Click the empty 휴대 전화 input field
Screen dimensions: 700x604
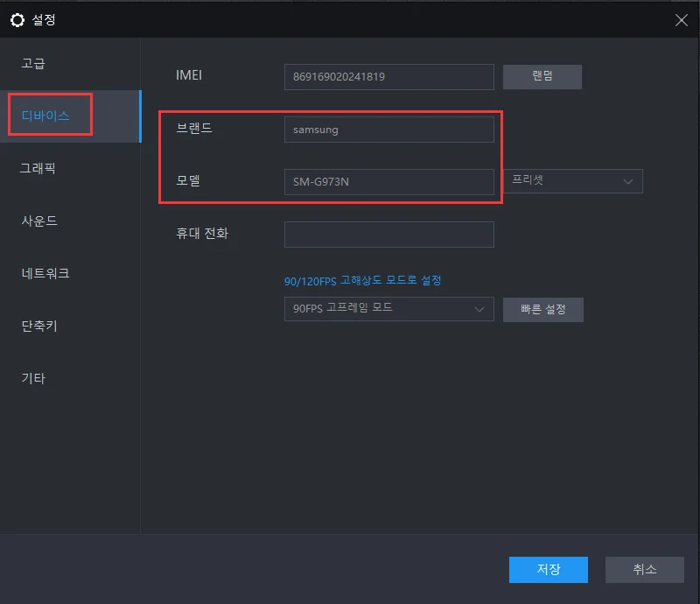[x=388, y=235]
